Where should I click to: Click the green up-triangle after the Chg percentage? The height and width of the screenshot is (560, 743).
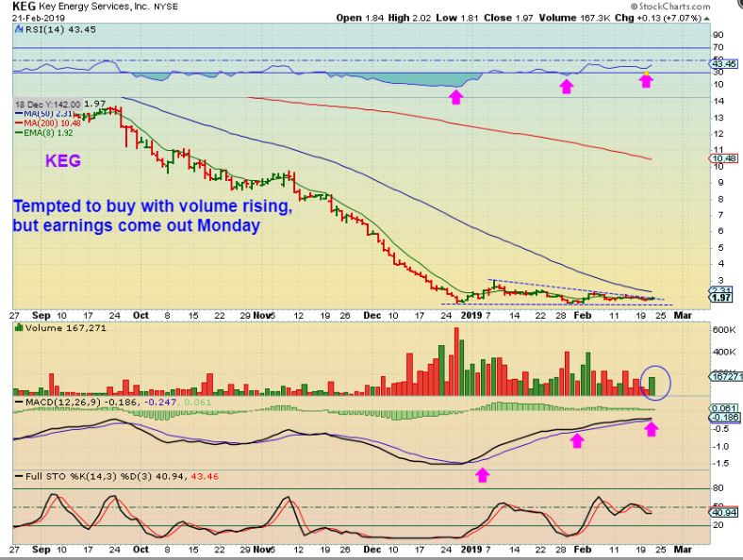(706, 18)
